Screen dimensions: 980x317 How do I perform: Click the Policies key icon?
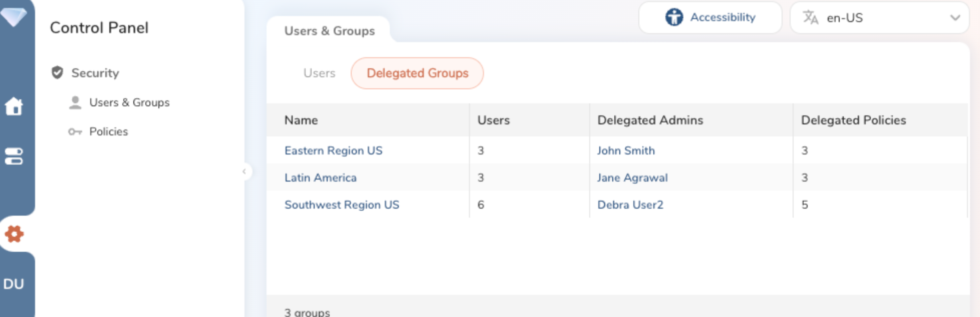point(75,131)
